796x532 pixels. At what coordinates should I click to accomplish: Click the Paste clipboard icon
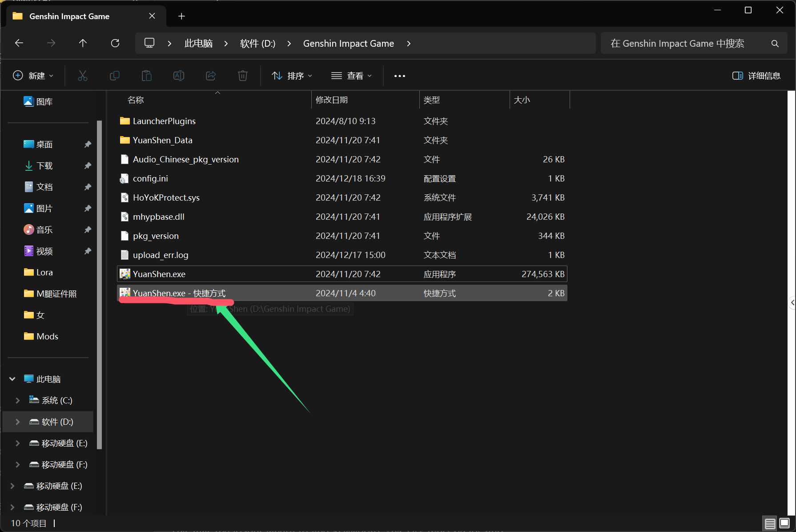coord(146,76)
